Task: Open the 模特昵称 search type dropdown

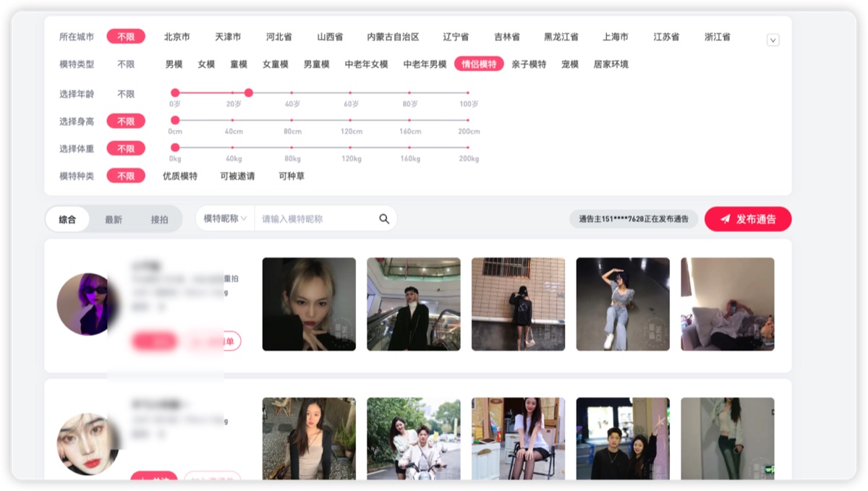Action: [225, 218]
